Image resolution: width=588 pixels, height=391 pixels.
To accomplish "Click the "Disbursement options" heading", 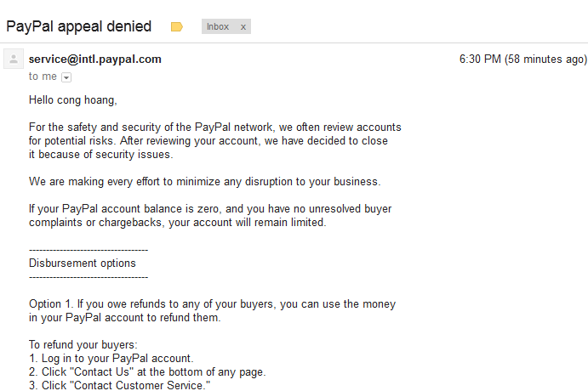I will pyautogui.click(x=82, y=263).
